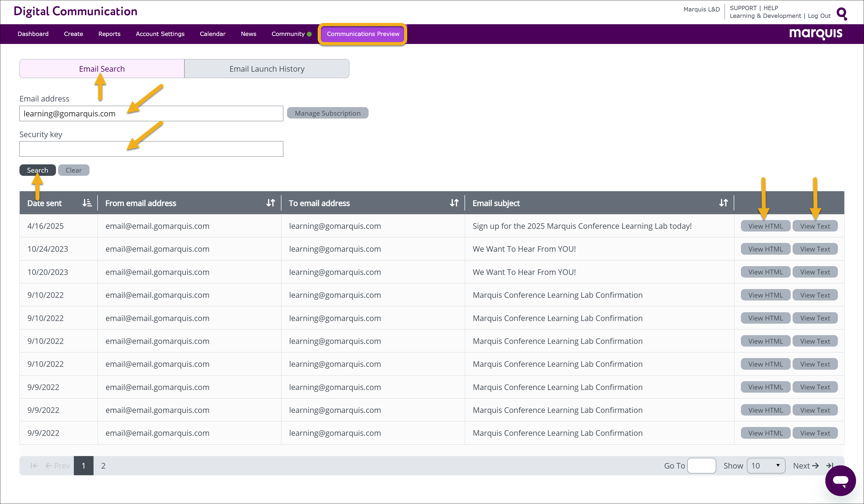
Task: Go to the Calendar menu item
Action: click(213, 34)
